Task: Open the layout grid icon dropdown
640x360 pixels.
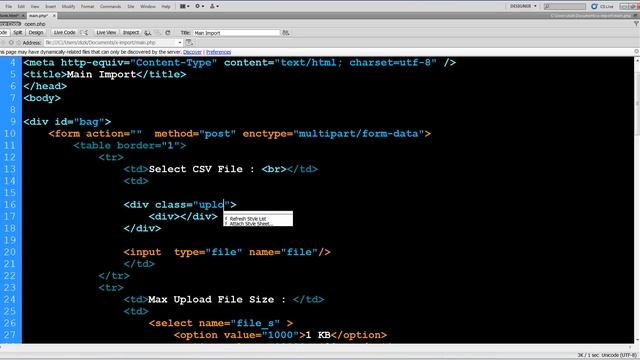Action: [x=185, y=6]
